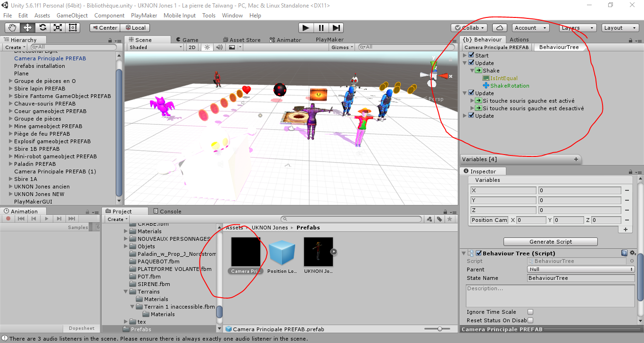Image resolution: width=644 pixels, height=343 pixels.
Task: Click Animation play button
Action: [46, 219]
